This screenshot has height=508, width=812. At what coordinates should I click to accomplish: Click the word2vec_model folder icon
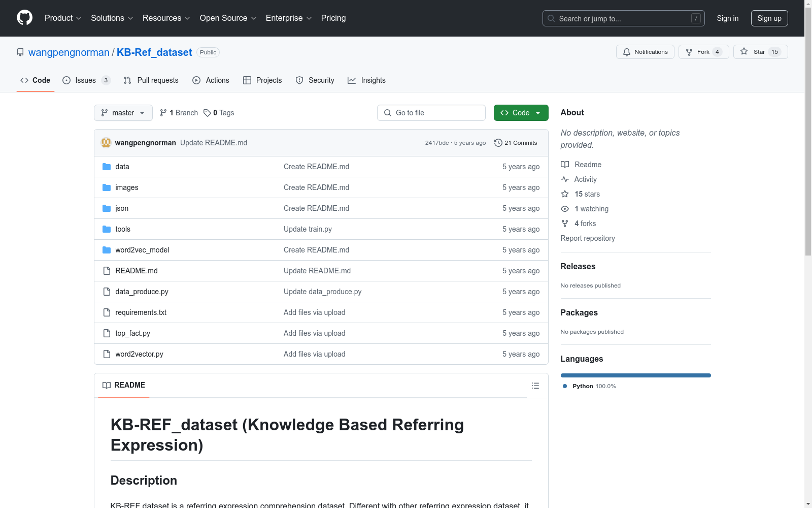107,250
